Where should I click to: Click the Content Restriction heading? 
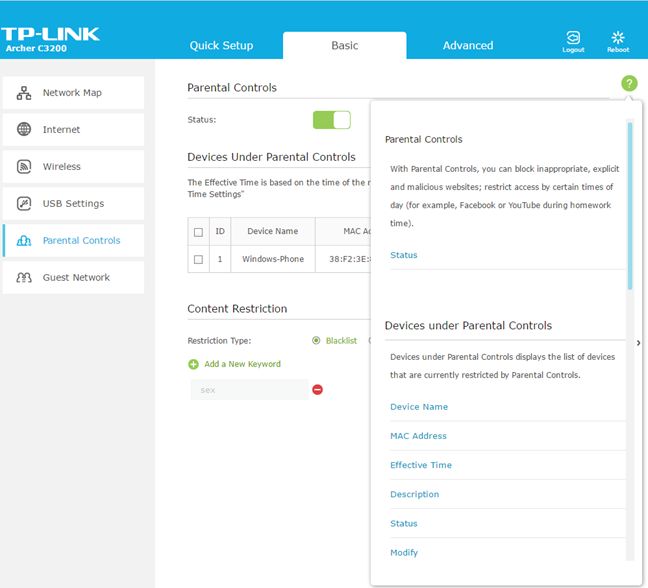click(x=237, y=309)
